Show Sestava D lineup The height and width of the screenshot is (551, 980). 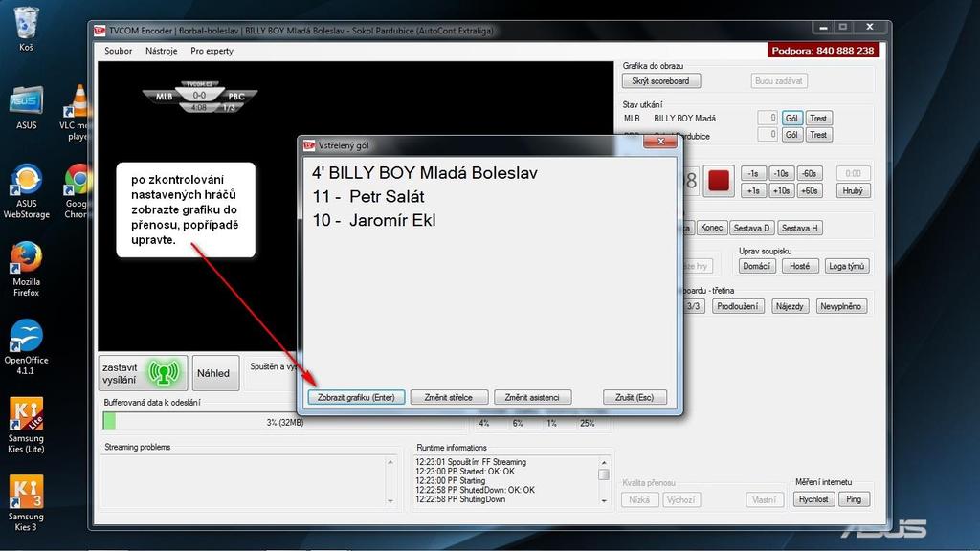coord(752,228)
